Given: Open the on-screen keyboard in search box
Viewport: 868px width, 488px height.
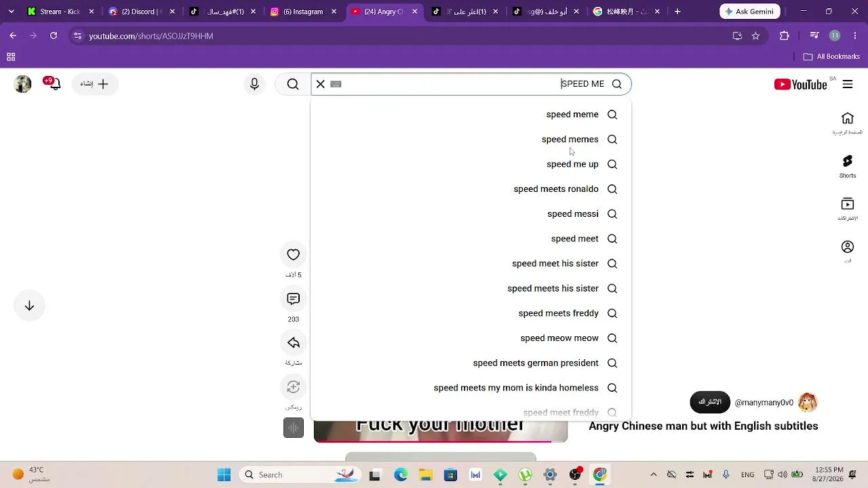Looking at the screenshot, I should [336, 84].
